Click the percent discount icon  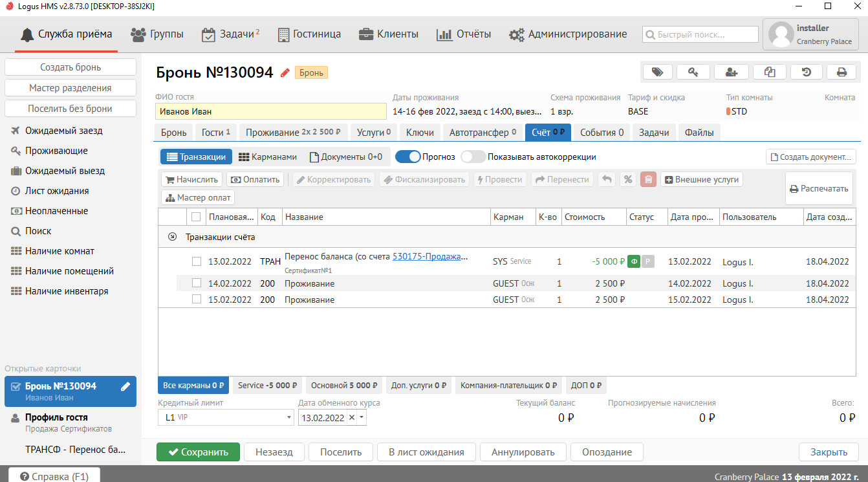pos(627,180)
